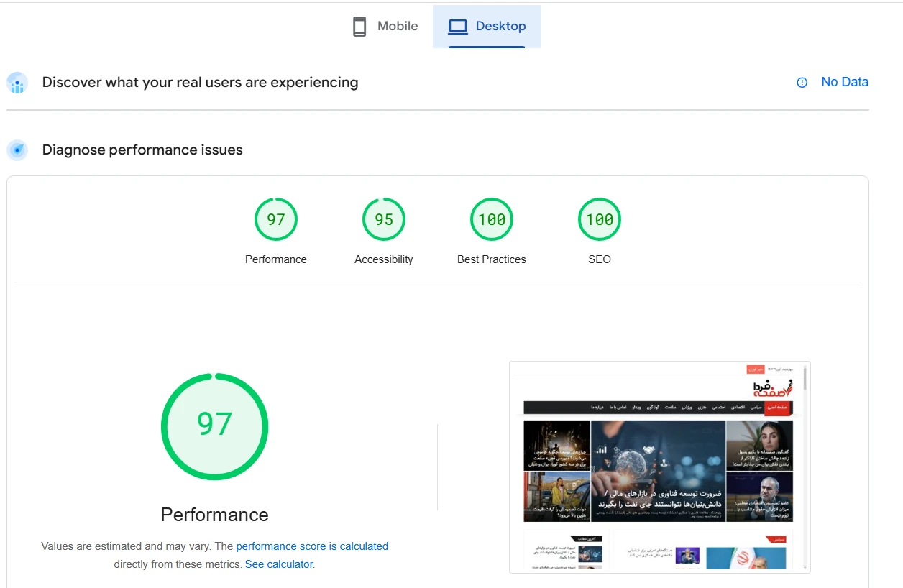Open the See calculator link
Viewport: 903px width, 588px height.
point(279,564)
